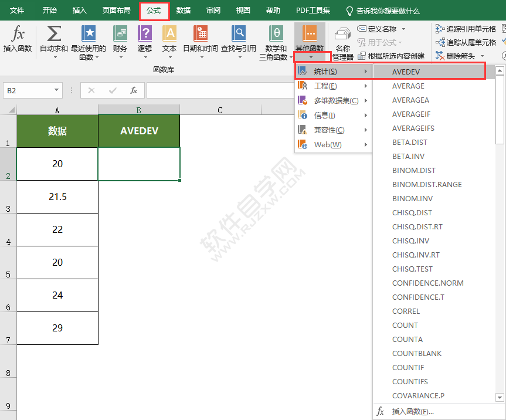
Task: Click Create from Selection (根据所选内容创建)
Action: [x=391, y=56]
